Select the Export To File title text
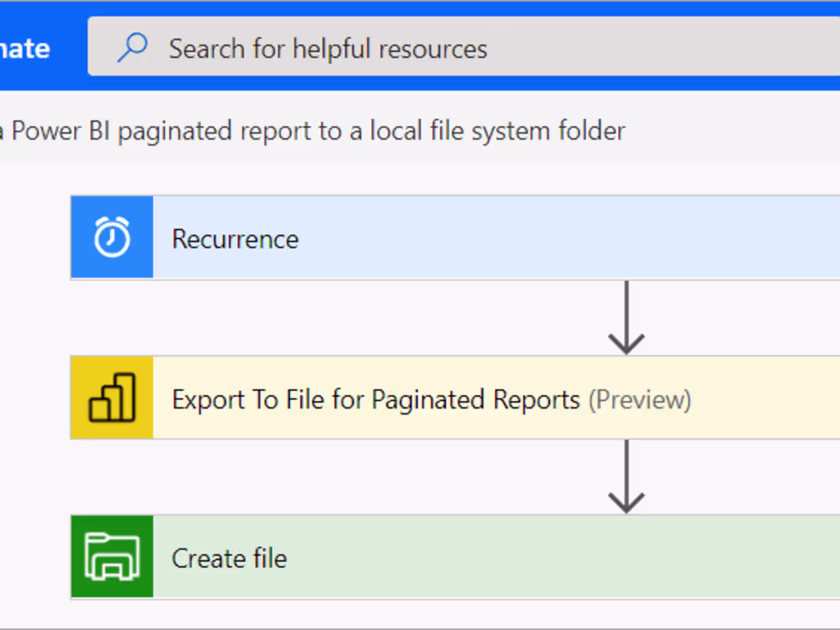The image size is (840, 630). coord(374,399)
